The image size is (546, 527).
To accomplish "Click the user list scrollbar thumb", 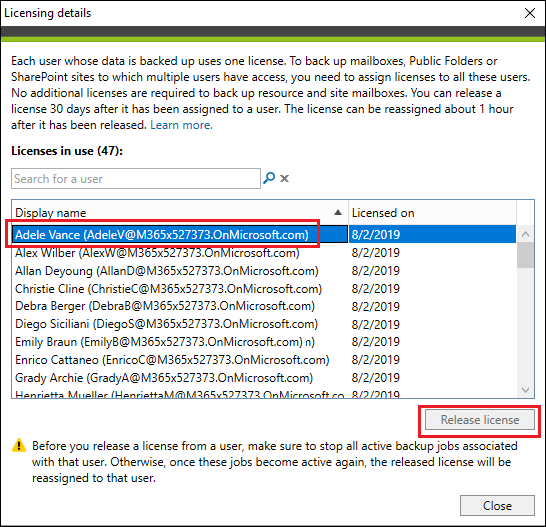I will (x=525, y=255).
